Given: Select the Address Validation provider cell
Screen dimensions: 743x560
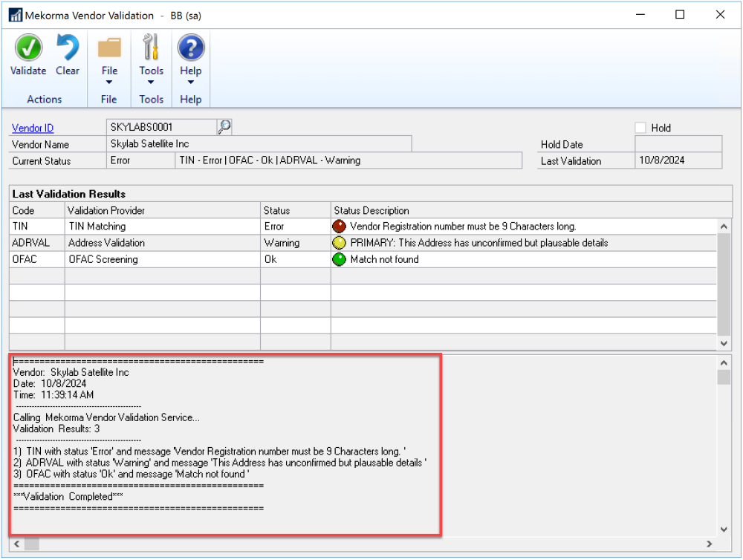Looking at the screenshot, I should click(163, 243).
